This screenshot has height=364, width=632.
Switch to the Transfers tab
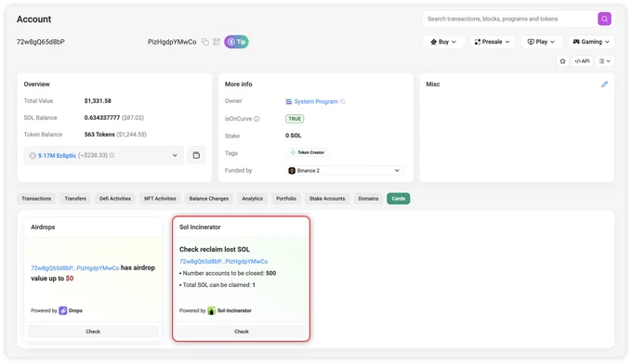[75, 199]
